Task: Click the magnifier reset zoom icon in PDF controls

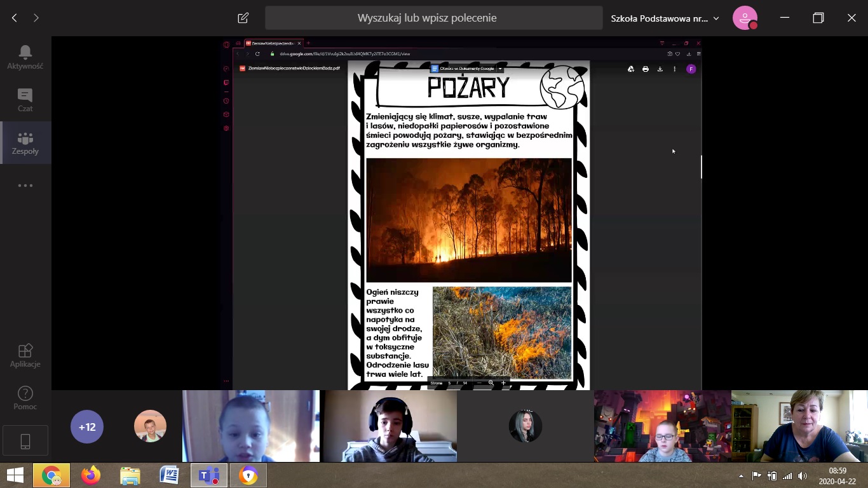Action: click(x=491, y=383)
